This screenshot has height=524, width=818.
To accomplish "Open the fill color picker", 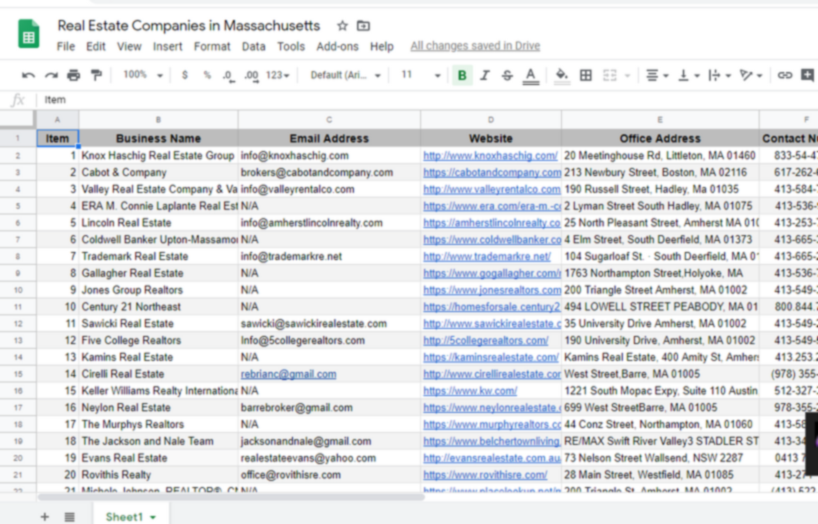I will pos(561,75).
